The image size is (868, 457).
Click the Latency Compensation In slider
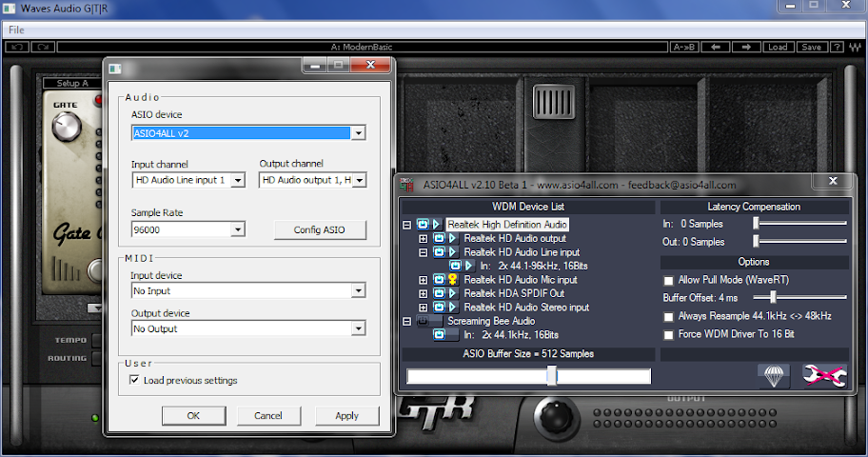tap(799, 224)
